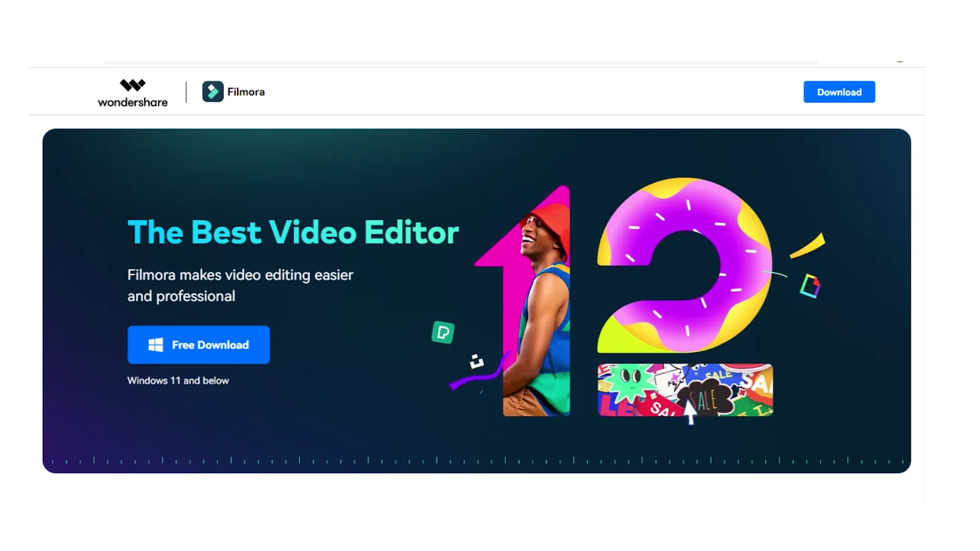
Task: Click the Filmora app logo icon
Action: tap(213, 92)
